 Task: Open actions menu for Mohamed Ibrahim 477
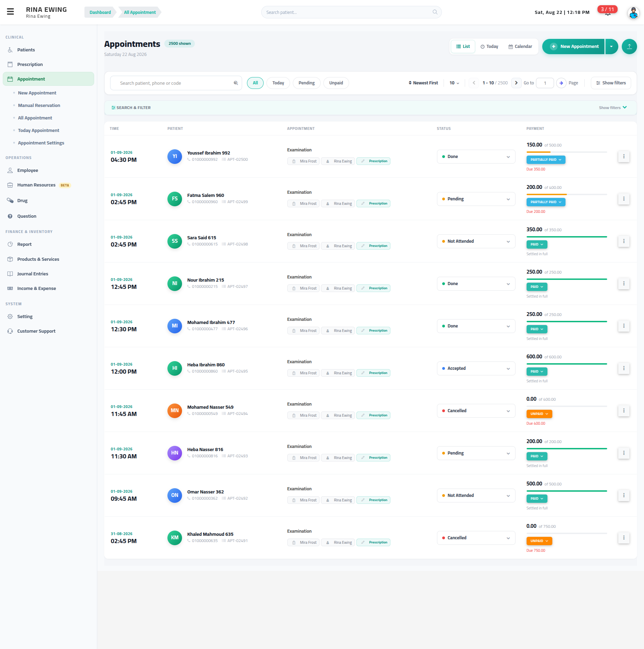point(624,326)
